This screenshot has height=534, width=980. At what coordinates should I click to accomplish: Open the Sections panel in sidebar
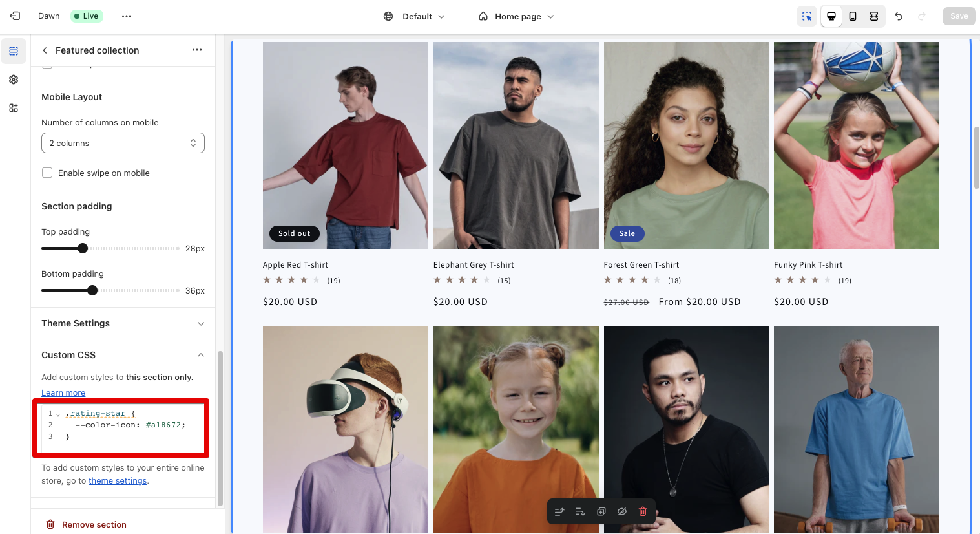14,51
